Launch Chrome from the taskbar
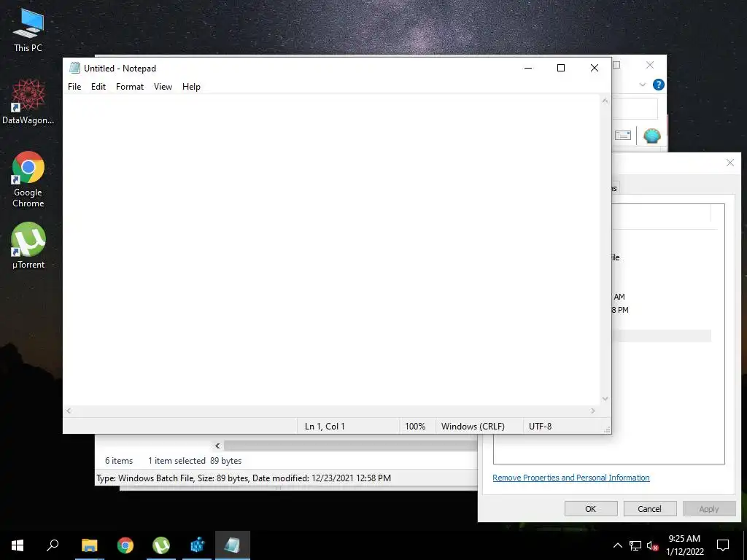This screenshot has height=560, width=747. pyautogui.click(x=125, y=545)
